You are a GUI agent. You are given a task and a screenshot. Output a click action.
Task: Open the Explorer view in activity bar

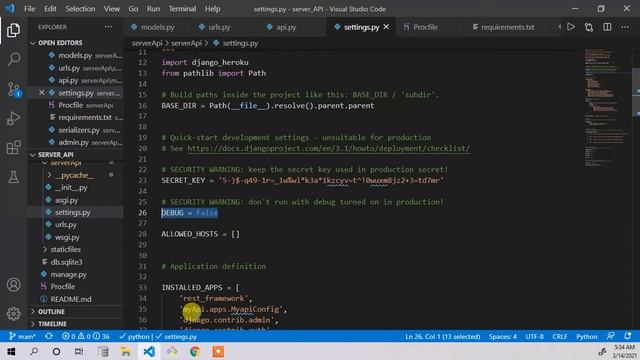(x=13, y=30)
